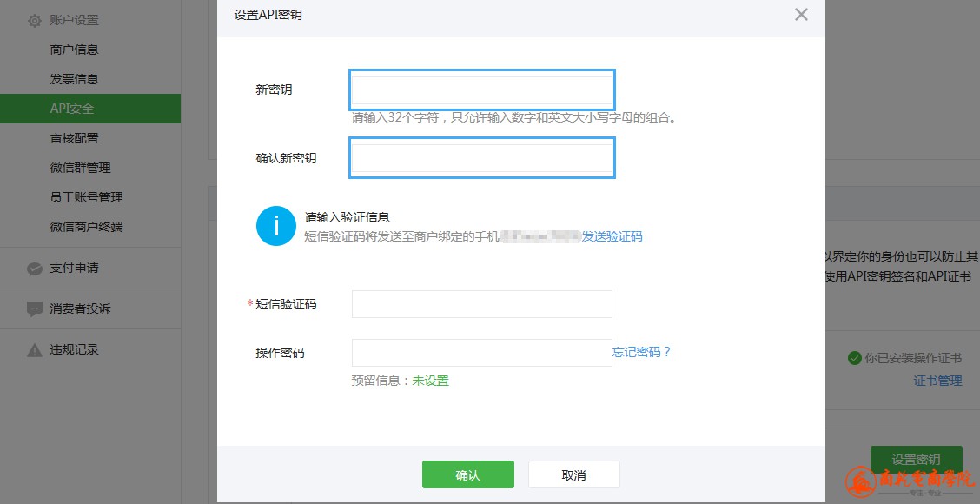Open 发票信息 in the sidebar
The width and height of the screenshot is (980, 504).
tap(75, 79)
